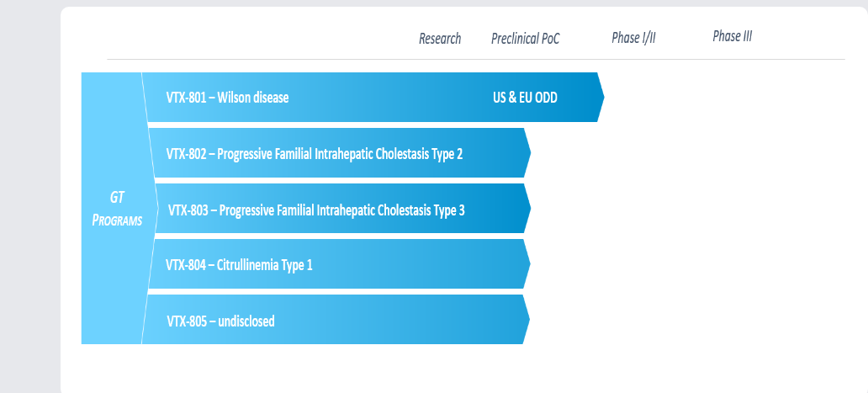Click the Phase I/II column header
The image size is (868, 393).
634,38
